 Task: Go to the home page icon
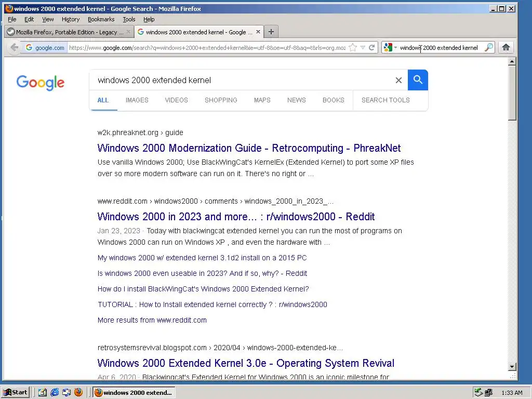[x=506, y=47]
